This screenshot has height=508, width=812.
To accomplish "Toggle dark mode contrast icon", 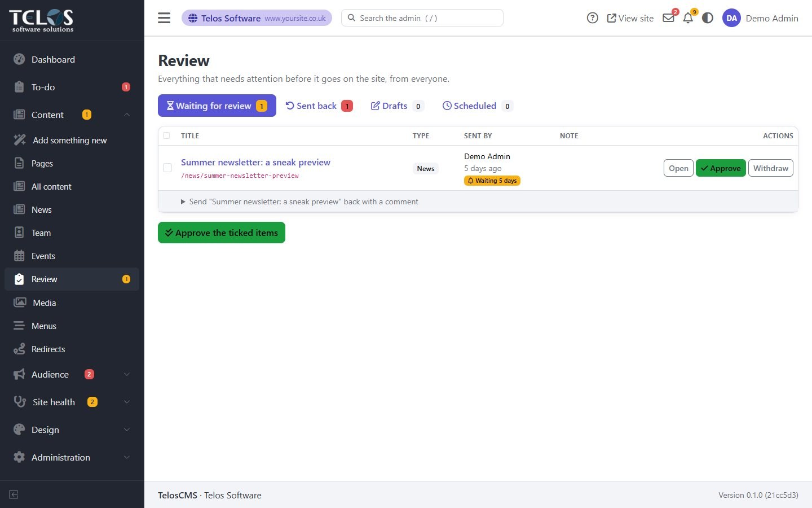I will point(708,18).
